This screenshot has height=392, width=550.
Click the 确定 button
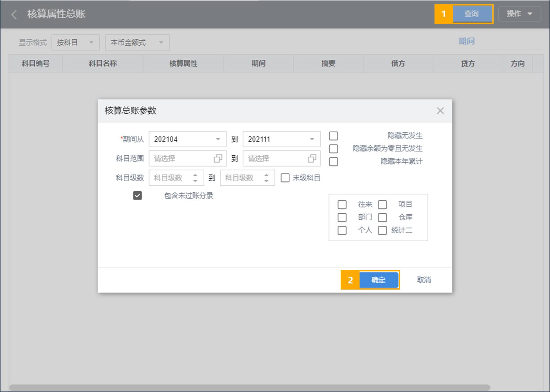point(379,280)
